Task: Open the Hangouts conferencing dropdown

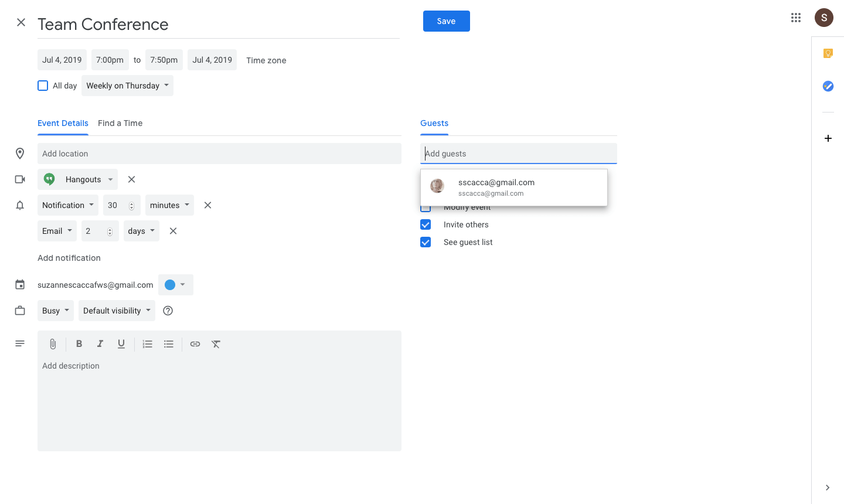Action: (x=77, y=179)
